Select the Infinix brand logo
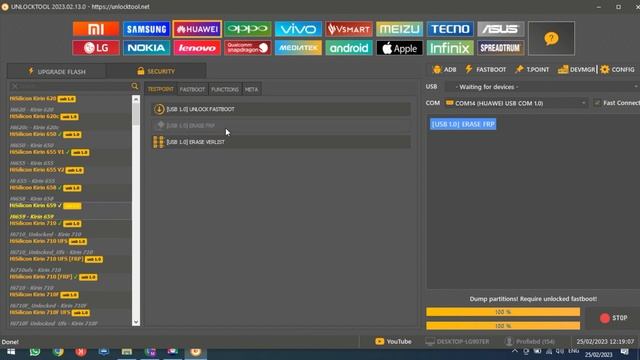The width and height of the screenshot is (640, 360). 450,48
